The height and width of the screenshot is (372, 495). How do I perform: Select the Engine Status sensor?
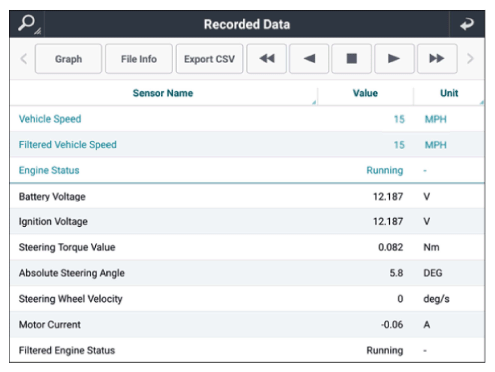[247, 170]
